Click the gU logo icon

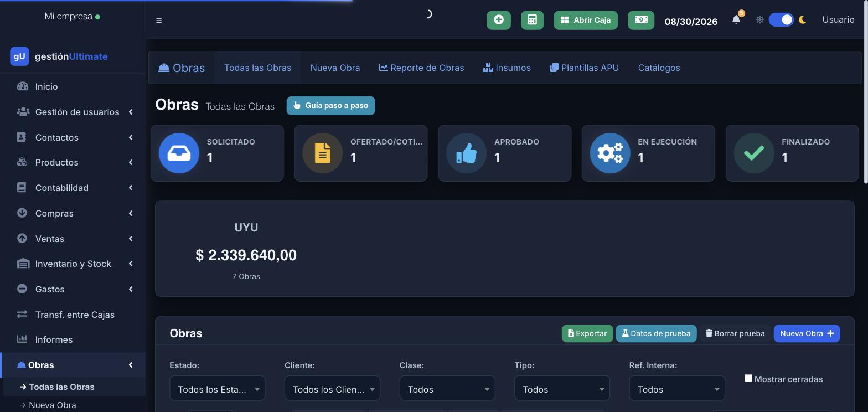point(19,56)
